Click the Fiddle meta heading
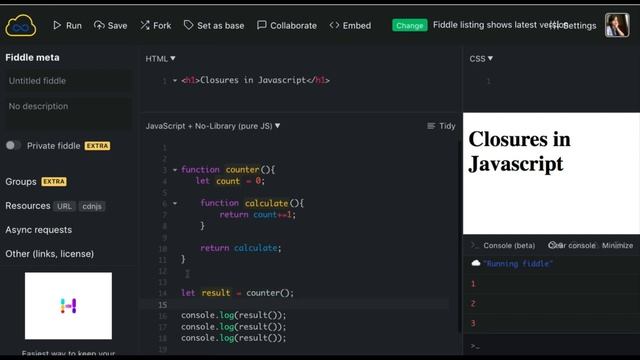The image size is (640, 360). point(32,58)
